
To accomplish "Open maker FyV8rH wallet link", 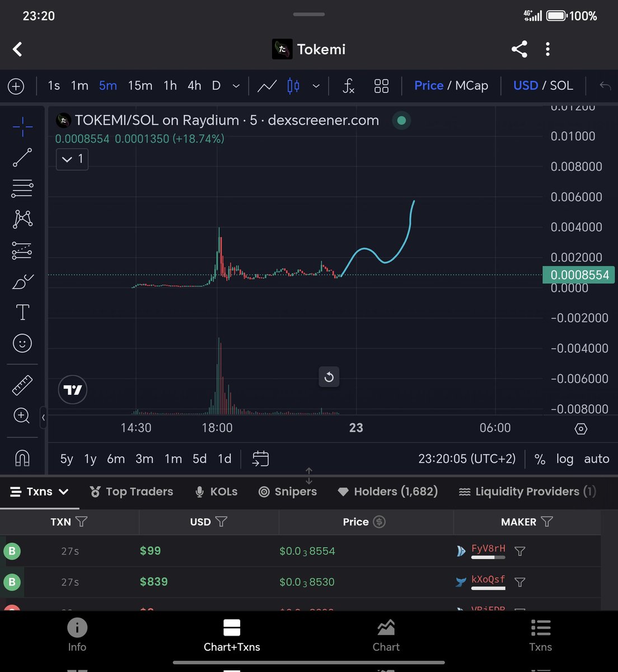I will (488, 549).
